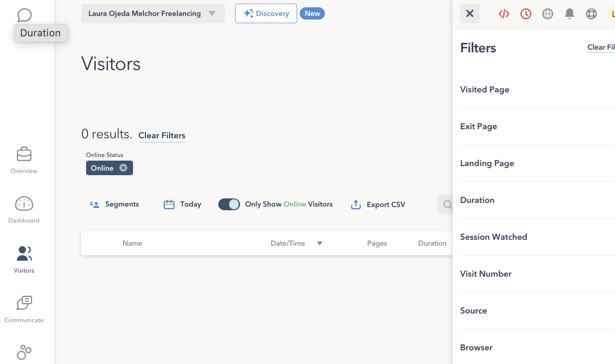The image size is (615, 364).
Task: Open the Segments menu
Action: (x=114, y=204)
